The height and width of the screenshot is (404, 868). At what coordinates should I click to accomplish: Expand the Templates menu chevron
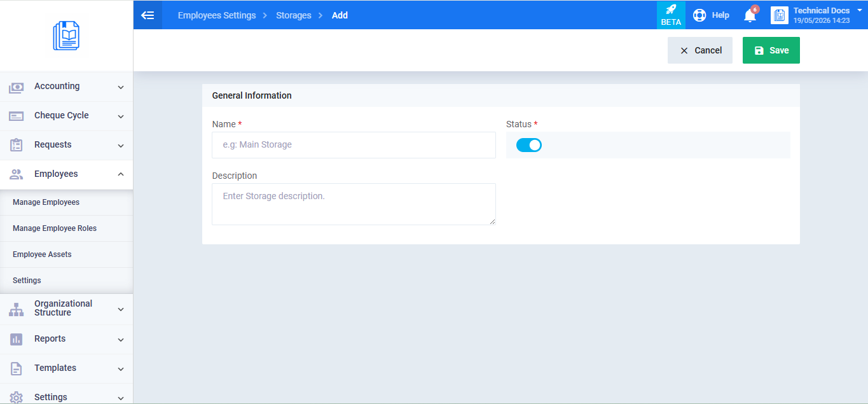click(x=121, y=369)
